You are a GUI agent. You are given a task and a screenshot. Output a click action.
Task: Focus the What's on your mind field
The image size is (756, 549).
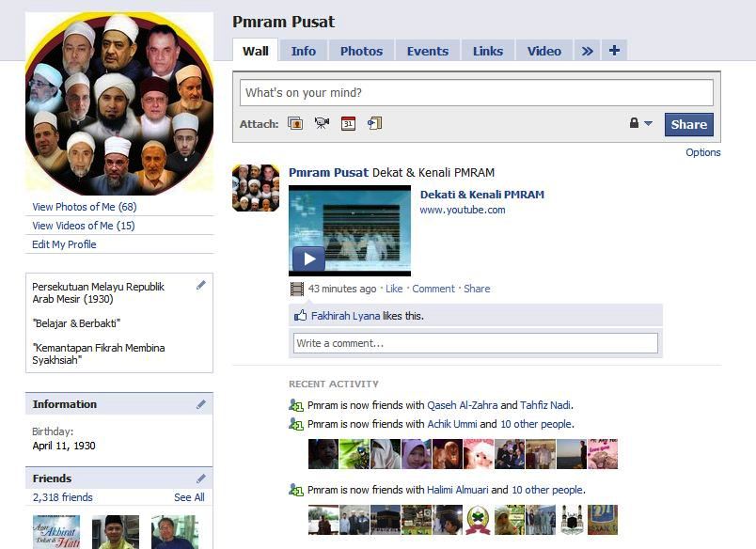point(477,92)
